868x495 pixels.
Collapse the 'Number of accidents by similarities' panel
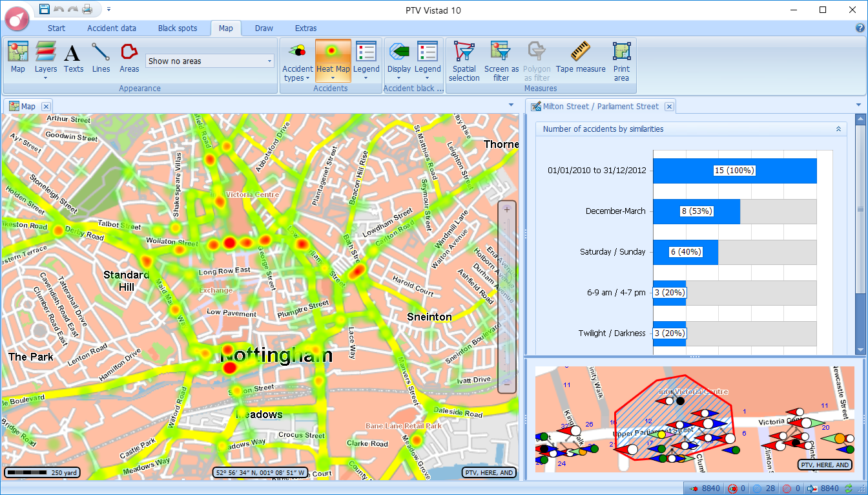tap(838, 129)
